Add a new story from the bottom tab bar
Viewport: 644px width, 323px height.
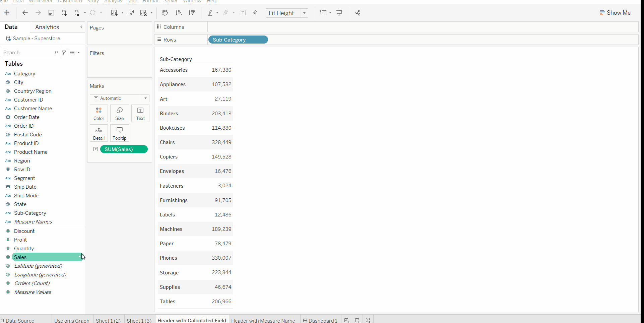[x=368, y=320]
